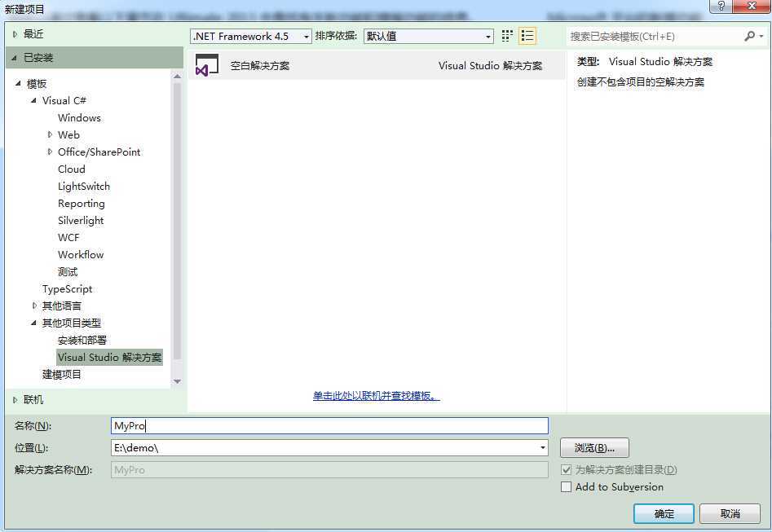
Task: Switch to small icons list view
Action: click(x=527, y=36)
